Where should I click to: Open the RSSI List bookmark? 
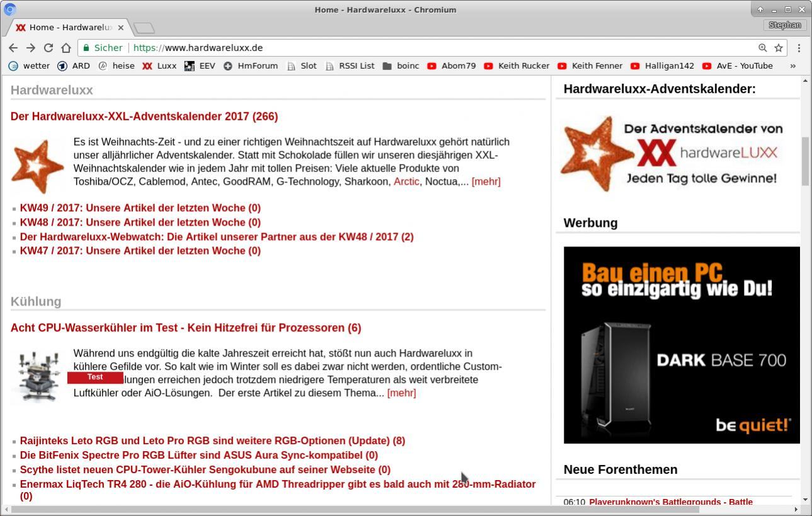click(350, 66)
